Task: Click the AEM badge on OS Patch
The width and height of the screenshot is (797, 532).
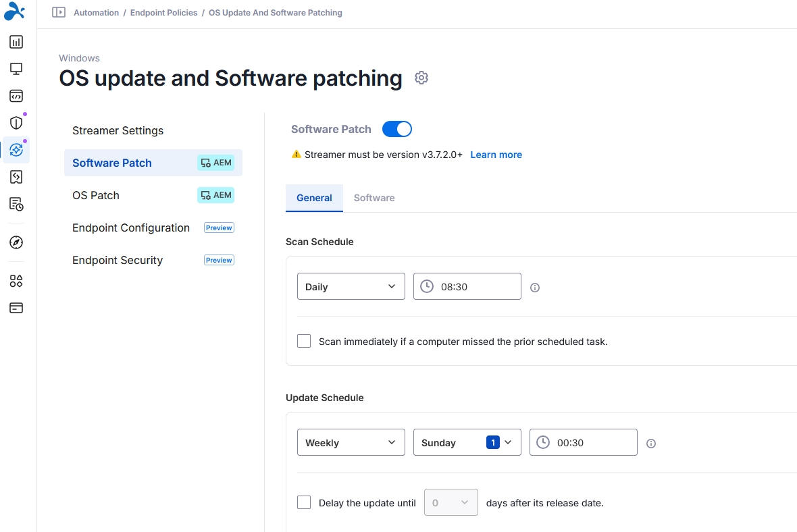Action: (x=216, y=195)
